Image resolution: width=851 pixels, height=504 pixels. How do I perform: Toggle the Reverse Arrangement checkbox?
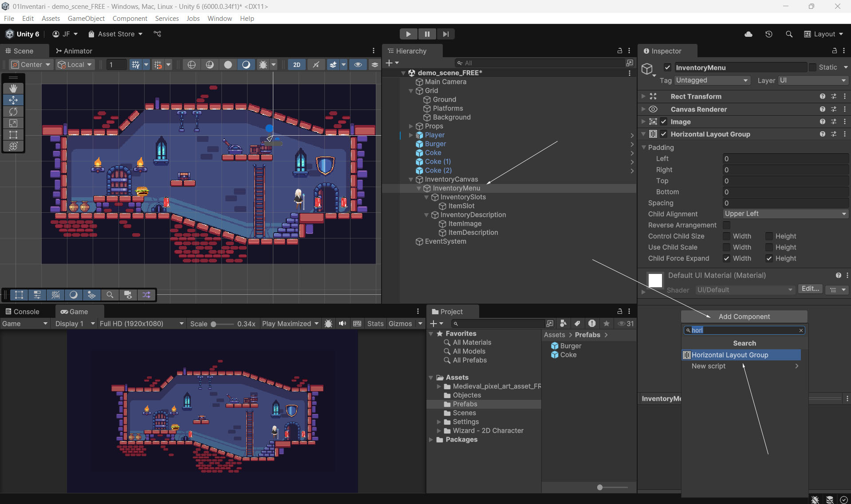(726, 225)
